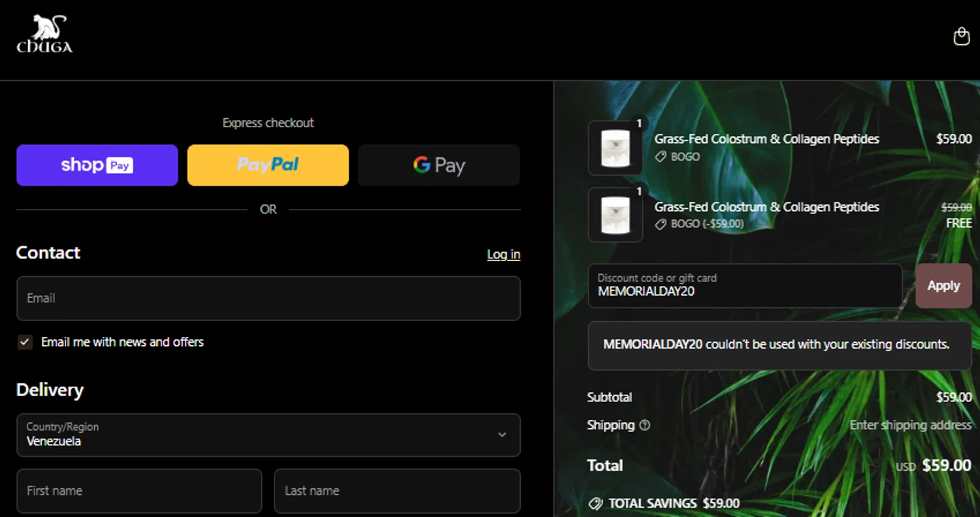Click into the Last name field

pyautogui.click(x=397, y=491)
